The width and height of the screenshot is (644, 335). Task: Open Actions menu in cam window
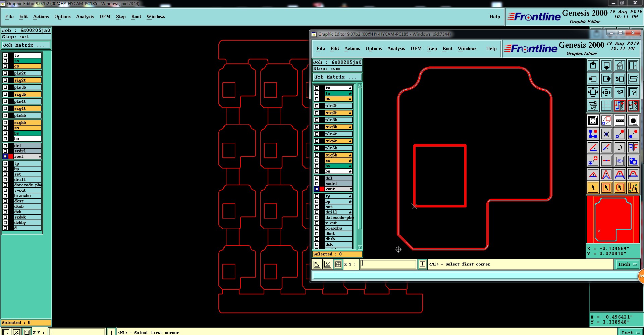point(352,48)
